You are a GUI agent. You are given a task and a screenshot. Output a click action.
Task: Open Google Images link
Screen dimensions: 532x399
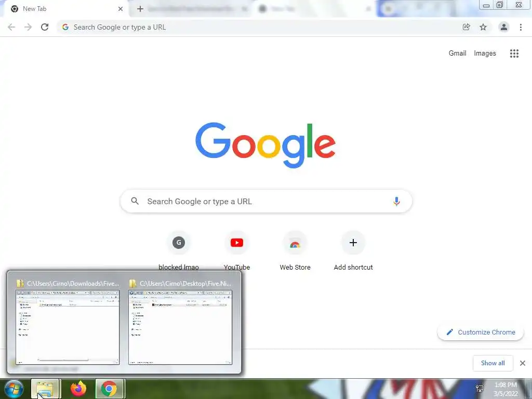(x=485, y=54)
